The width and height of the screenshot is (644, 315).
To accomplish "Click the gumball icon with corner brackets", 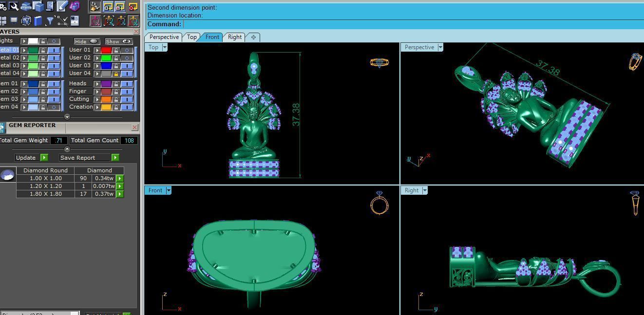I will 108,20.
